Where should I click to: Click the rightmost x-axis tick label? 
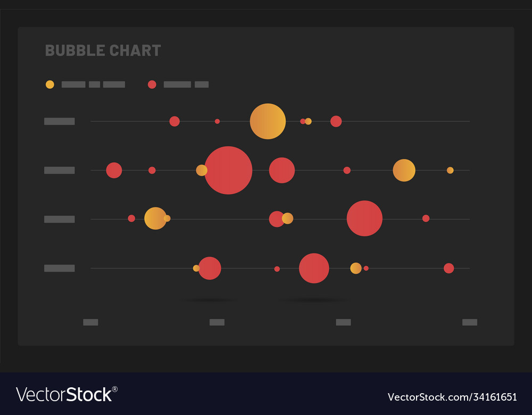(x=469, y=322)
